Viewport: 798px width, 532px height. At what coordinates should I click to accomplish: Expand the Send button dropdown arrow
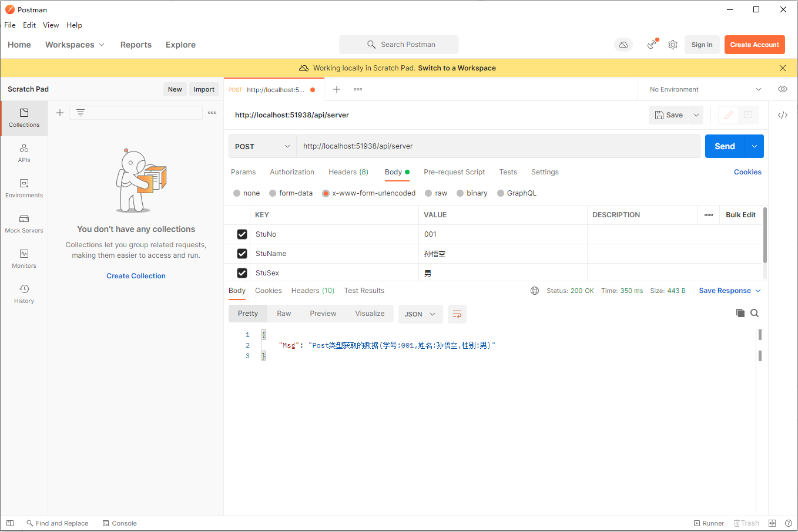[755, 146]
